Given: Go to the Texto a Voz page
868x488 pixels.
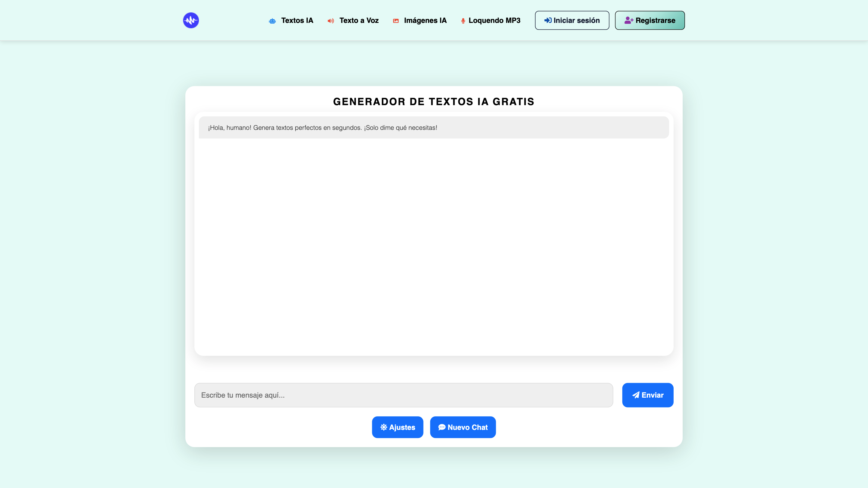Looking at the screenshot, I should click(359, 20).
